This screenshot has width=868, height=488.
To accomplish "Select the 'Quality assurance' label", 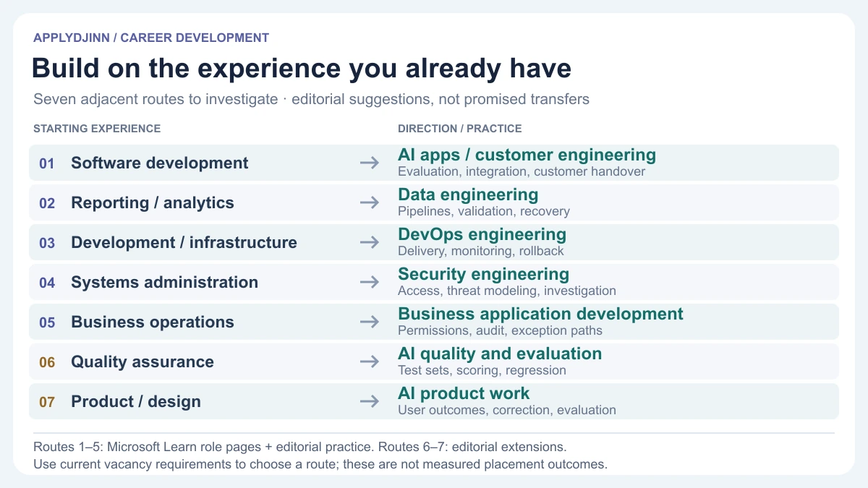I will [142, 362].
